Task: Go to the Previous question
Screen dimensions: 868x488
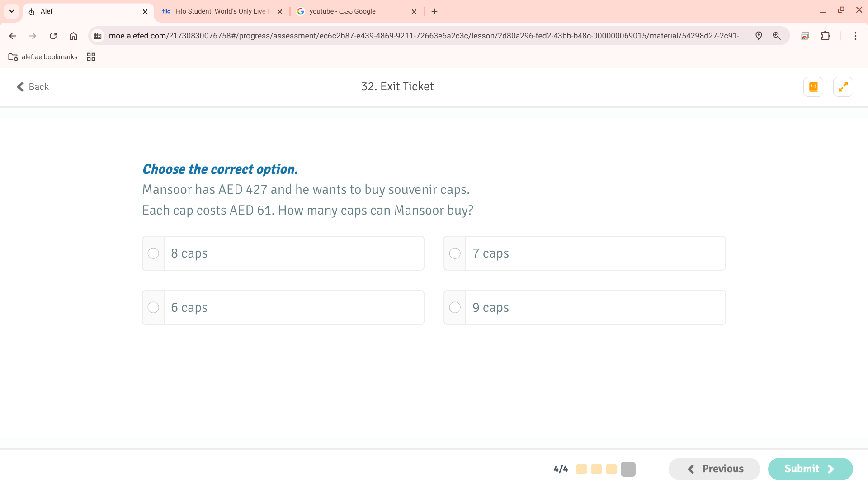Action: click(714, 469)
